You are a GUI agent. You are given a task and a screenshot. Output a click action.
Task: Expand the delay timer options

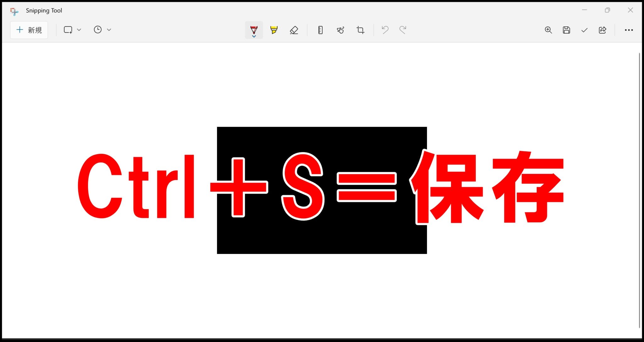point(109,30)
